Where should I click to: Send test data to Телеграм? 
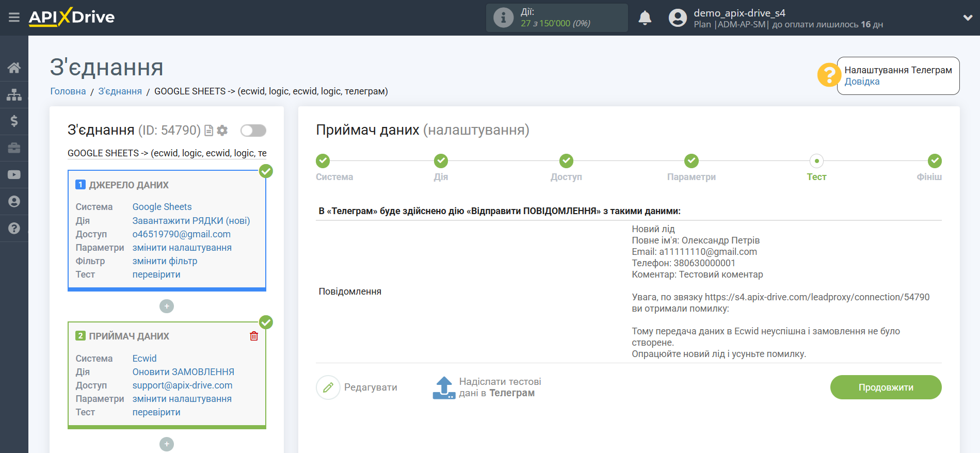487,387
